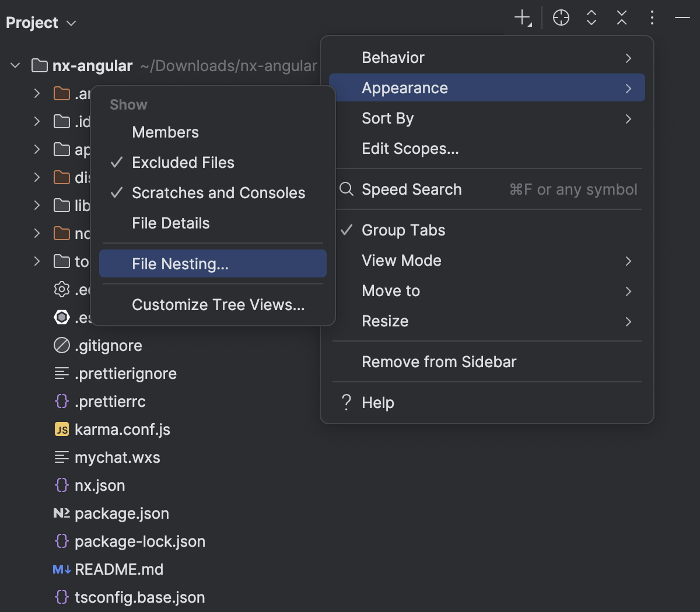Activate the Speed Search field
Image resolution: width=700 pixels, height=612 pixels.
click(411, 189)
